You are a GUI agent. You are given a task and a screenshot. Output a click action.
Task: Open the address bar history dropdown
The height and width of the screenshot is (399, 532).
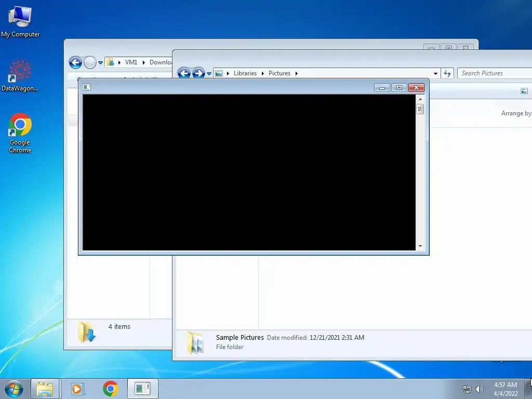[x=435, y=73]
